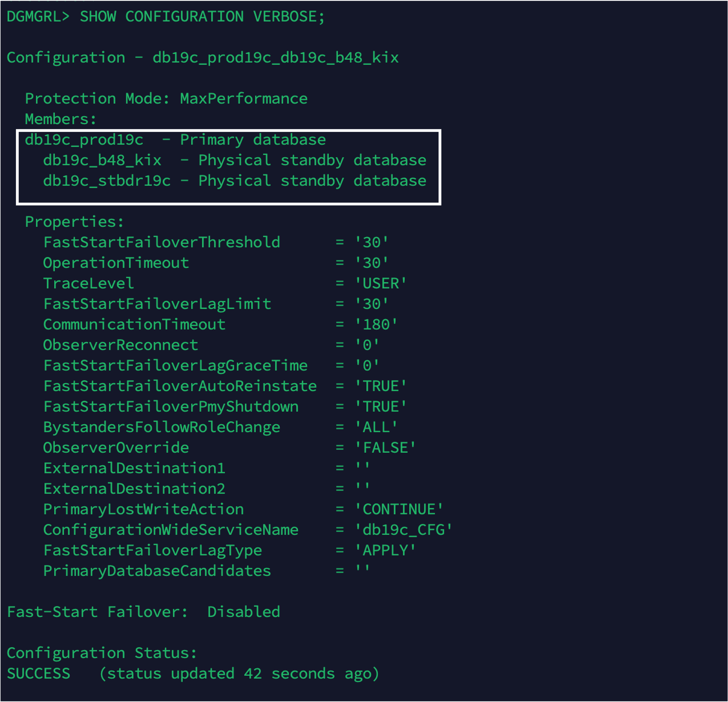
Task: Click the ObserverOverride 'FALSE' value
Action: (385, 448)
